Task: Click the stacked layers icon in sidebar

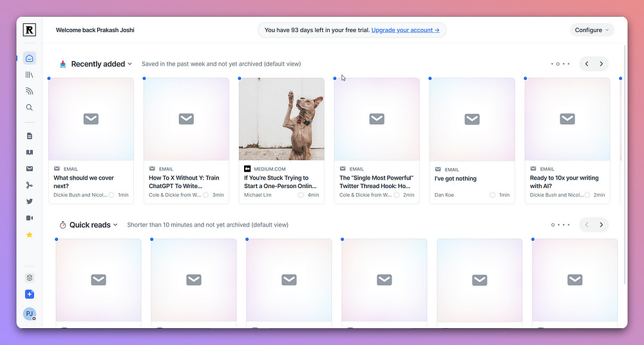Action: coord(30,277)
